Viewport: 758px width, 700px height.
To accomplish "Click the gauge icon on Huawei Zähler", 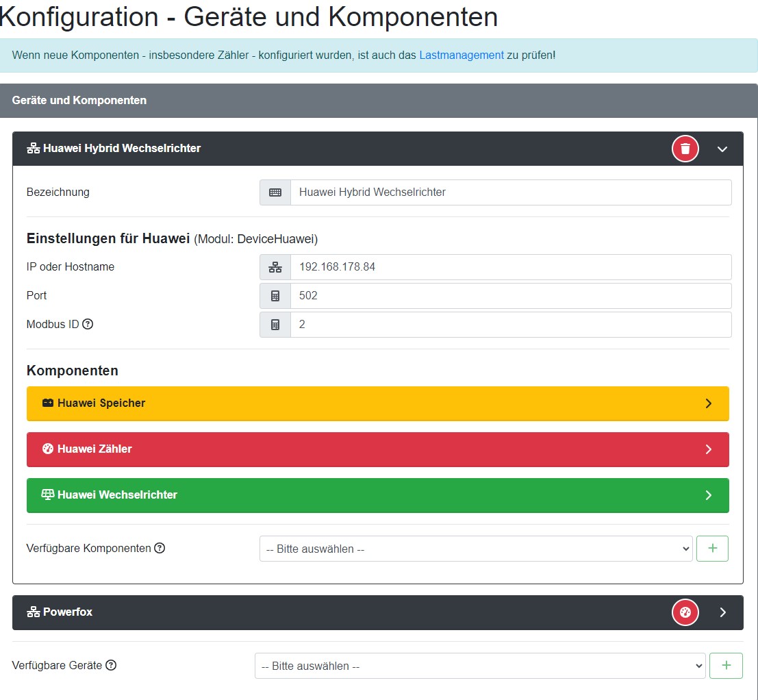I will click(48, 449).
